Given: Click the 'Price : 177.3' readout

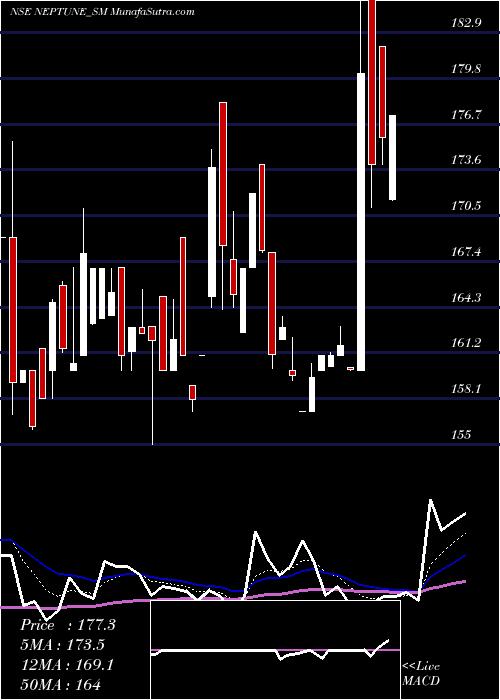Looking at the screenshot, I should coord(68,625).
